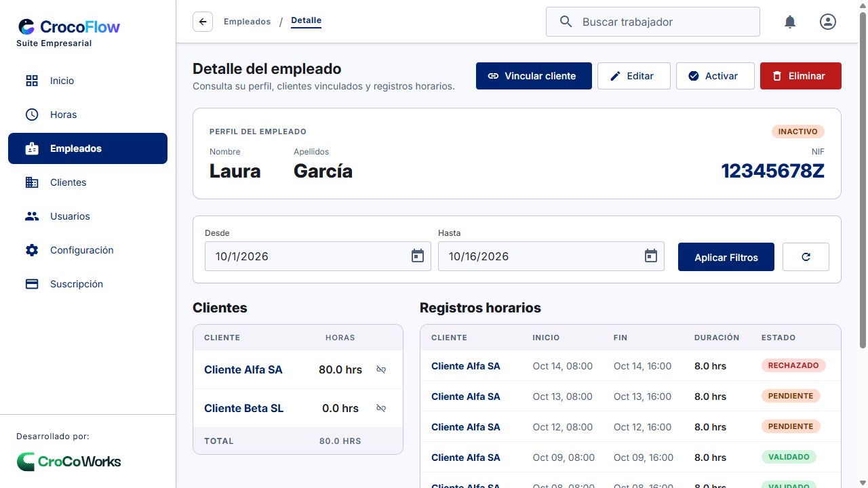The height and width of the screenshot is (488, 868).
Task: Click the NIF value 12345678Z
Action: point(772,171)
